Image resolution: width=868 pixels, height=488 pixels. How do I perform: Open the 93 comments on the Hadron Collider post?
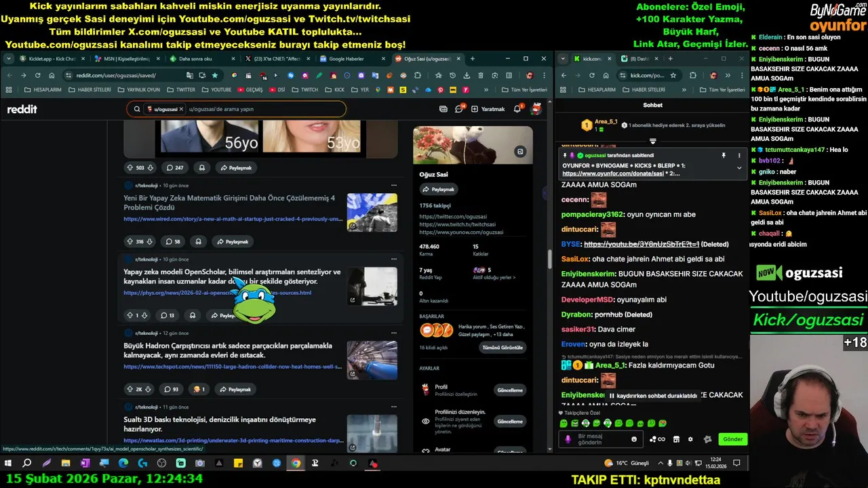[x=170, y=389]
